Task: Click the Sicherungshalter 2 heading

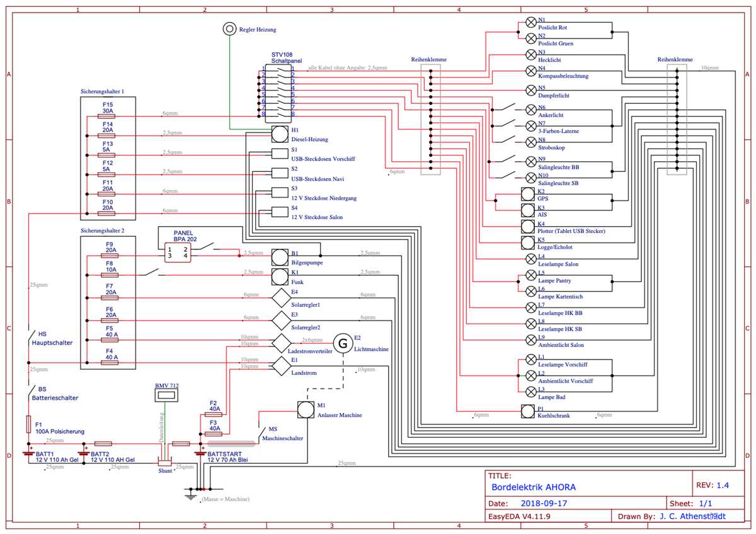Action: click(103, 231)
